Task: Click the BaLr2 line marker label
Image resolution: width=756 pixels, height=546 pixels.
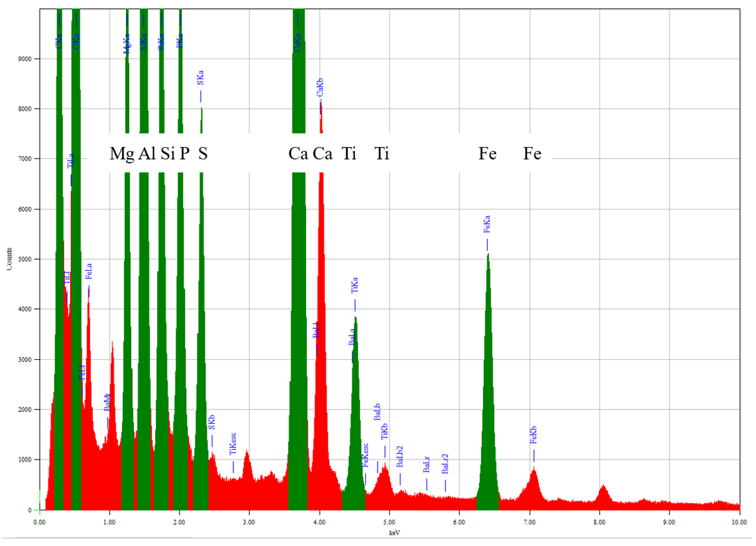Action: (445, 464)
